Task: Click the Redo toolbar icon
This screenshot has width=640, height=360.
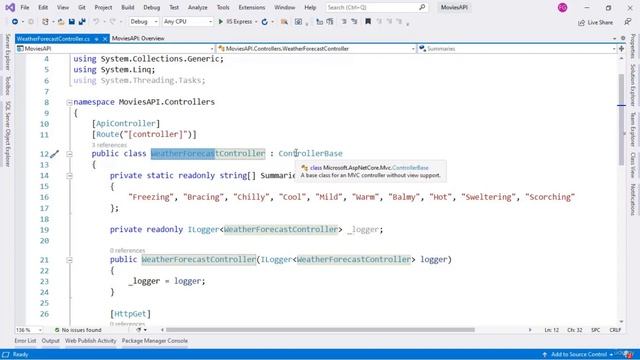Action: pos(113,22)
